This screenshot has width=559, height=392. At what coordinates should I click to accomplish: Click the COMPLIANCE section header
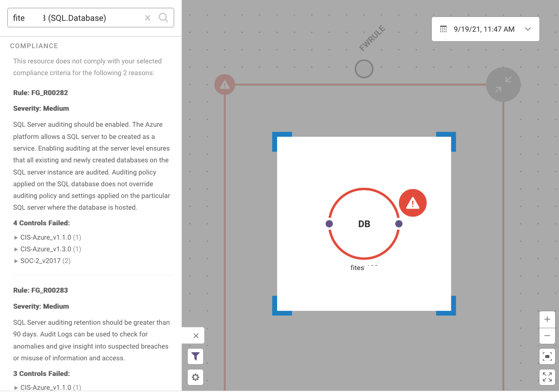[34, 46]
